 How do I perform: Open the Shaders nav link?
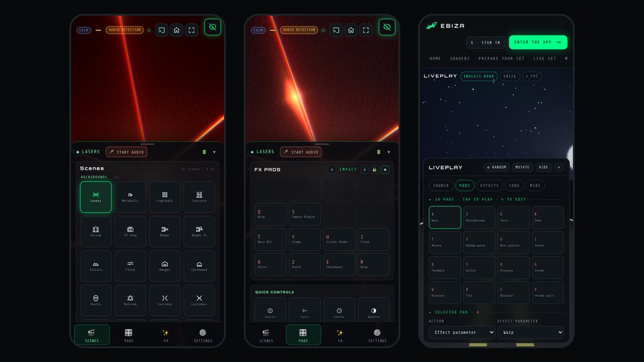click(x=460, y=59)
